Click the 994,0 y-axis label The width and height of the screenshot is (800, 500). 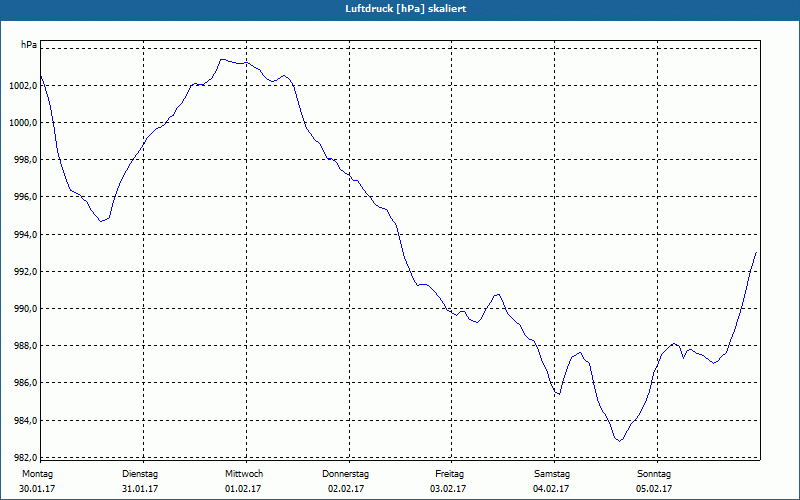pos(25,235)
